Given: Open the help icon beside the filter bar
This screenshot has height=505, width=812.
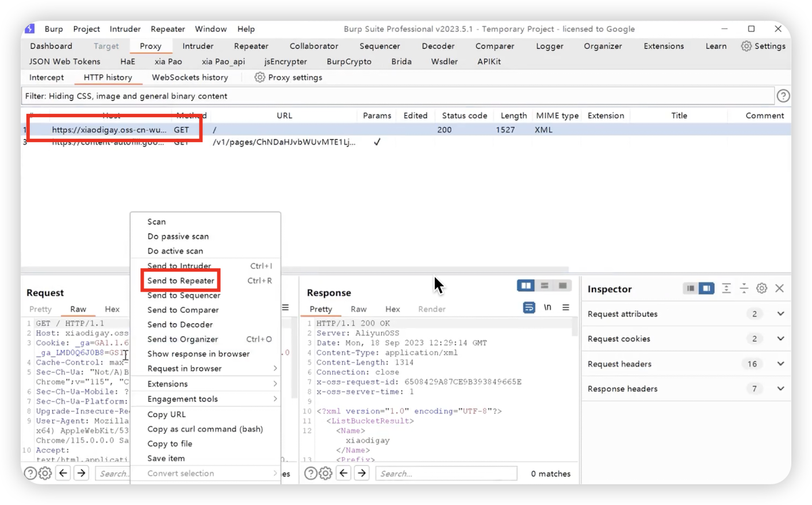Looking at the screenshot, I should [x=783, y=96].
